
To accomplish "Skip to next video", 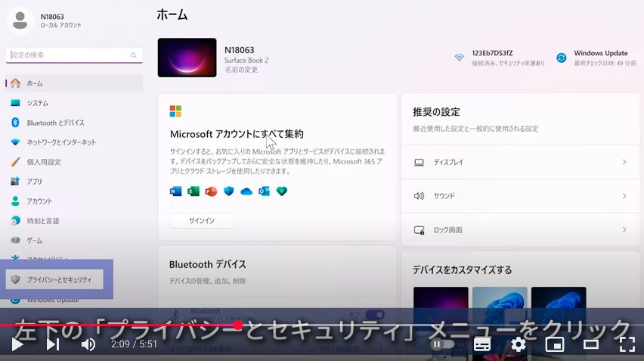I will coord(53,344).
